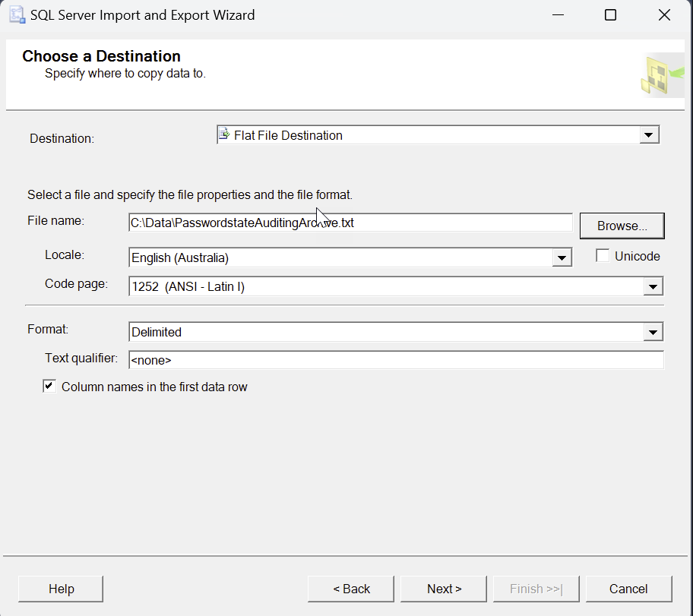Open the Code page dropdown
This screenshot has height=616, width=693.
tap(653, 287)
